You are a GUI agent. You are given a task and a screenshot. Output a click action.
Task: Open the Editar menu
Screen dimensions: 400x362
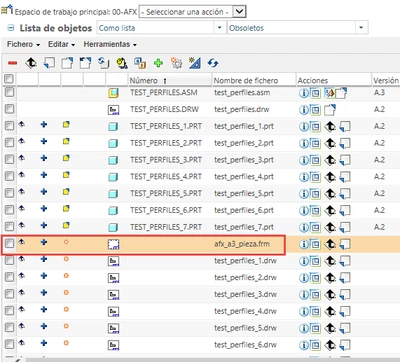pyautogui.click(x=61, y=44)
